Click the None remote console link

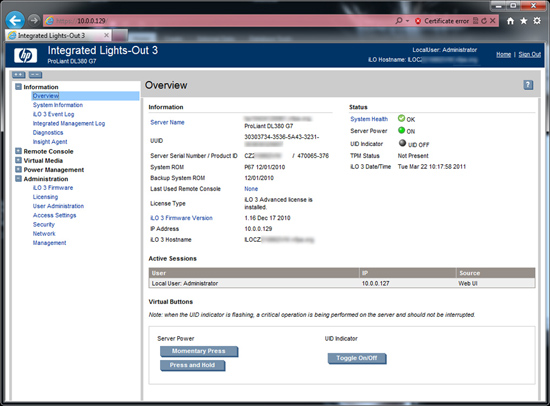point(251,189)
